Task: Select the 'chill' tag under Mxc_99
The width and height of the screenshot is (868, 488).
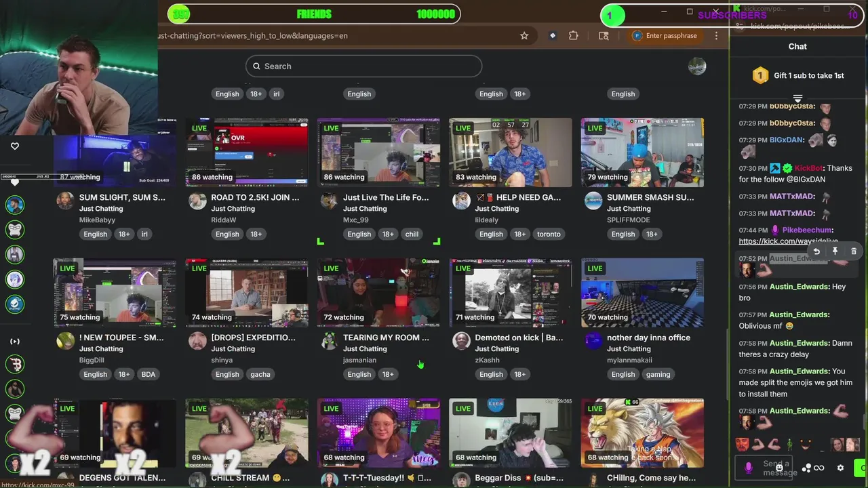Action: coord(412,235)
